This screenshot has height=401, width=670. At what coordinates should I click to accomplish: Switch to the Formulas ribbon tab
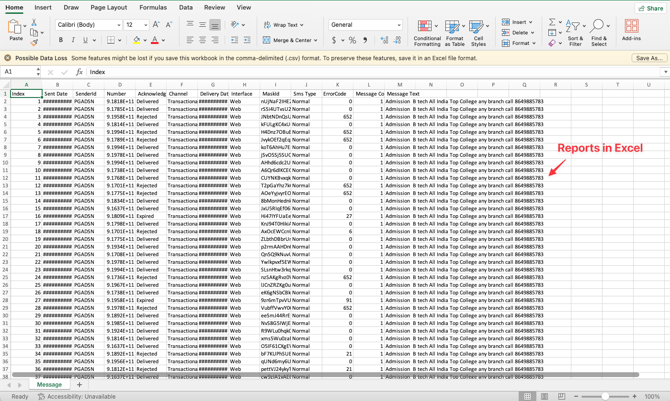point(153,7)
